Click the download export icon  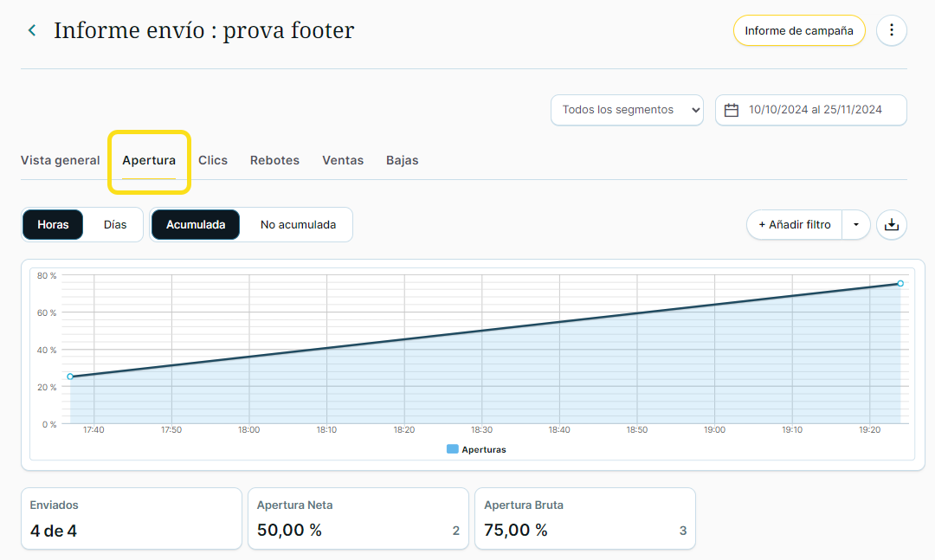point(892,225)
